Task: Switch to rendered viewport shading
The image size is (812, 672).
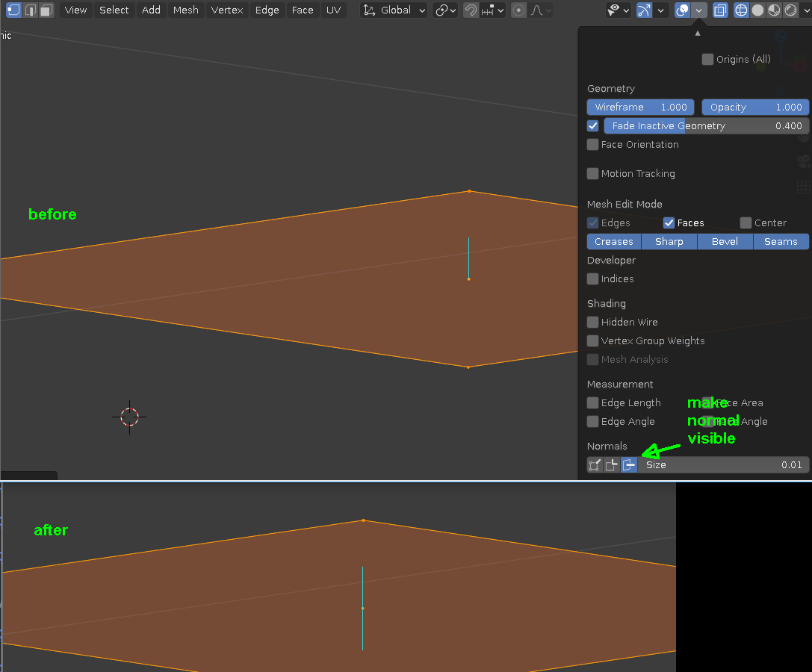Action: pyautogui.click(x=791, y=10)
